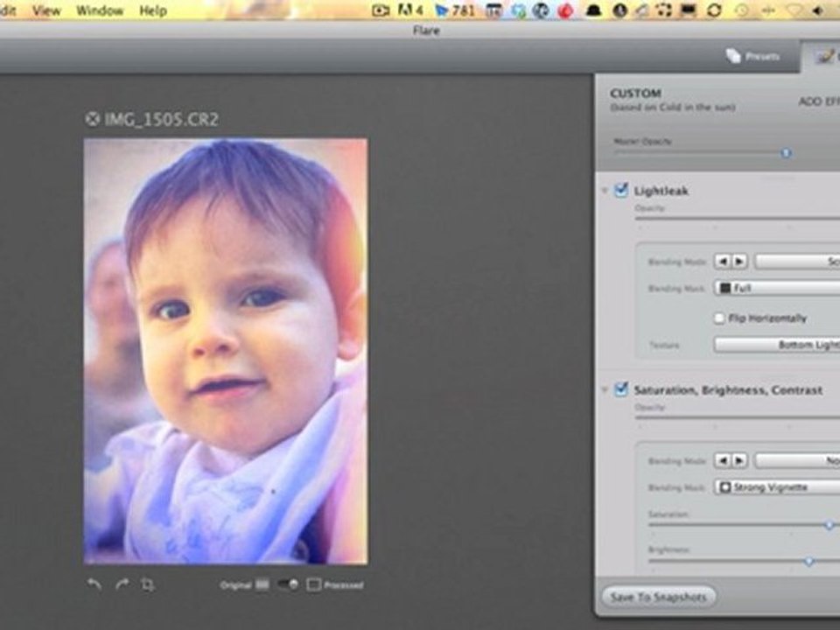Enable Flip Horizontally checkbox

(719, 318)
